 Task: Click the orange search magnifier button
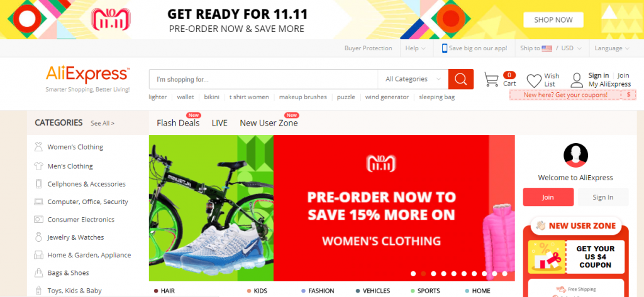(460, 79)
